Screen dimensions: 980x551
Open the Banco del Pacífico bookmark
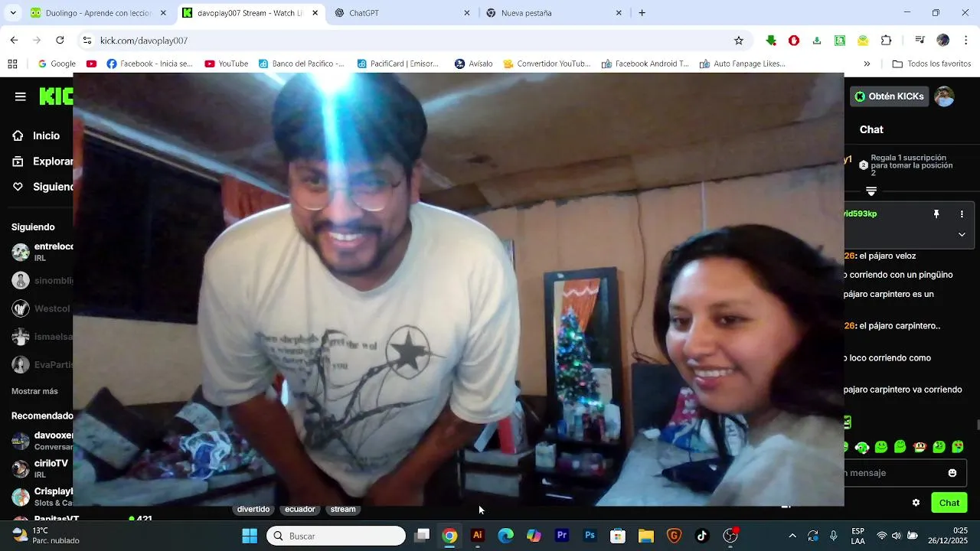point(302,64)
